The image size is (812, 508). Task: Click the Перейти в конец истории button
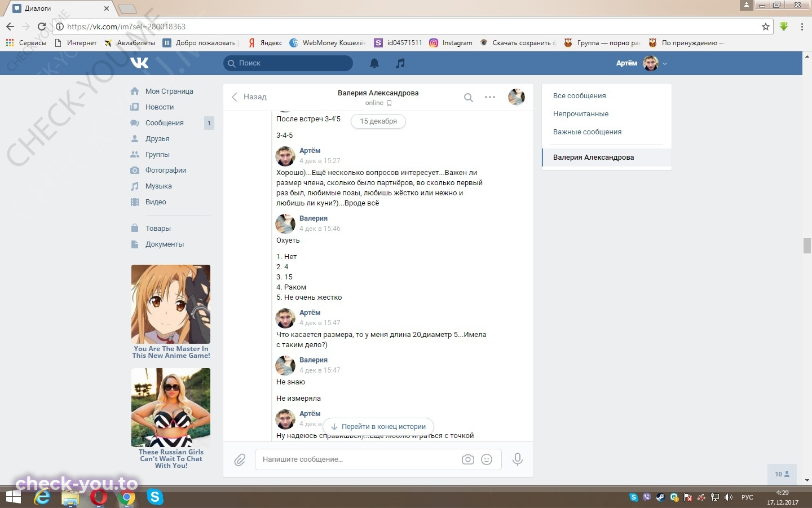[x=378, y=427]
